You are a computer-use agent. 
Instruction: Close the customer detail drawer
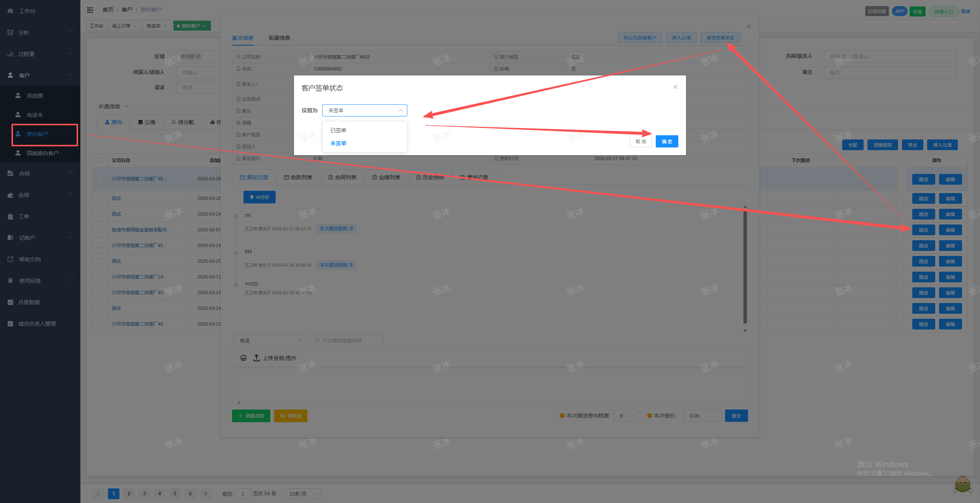click(x=749, y=26)
